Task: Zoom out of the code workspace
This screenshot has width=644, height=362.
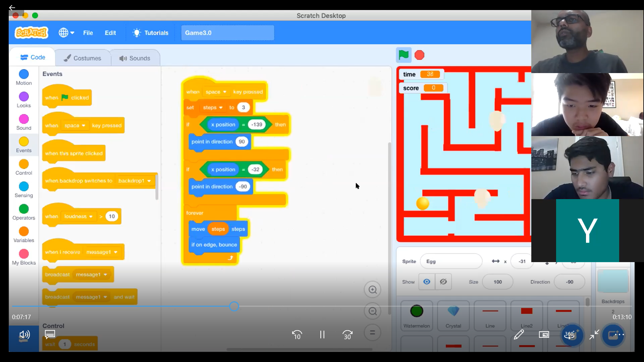Action: tap(372, 311)
